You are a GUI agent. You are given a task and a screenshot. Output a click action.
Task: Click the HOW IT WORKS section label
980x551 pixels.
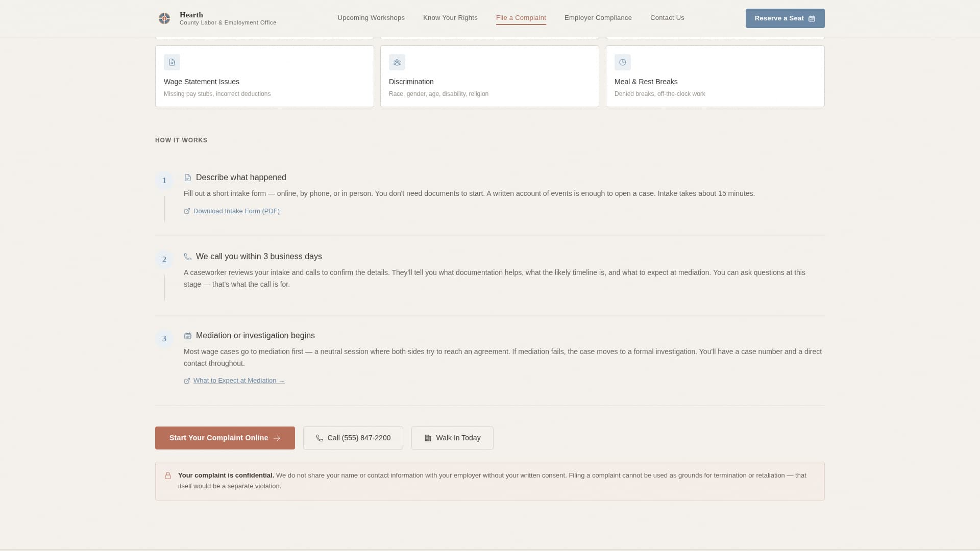click(181, 140)
